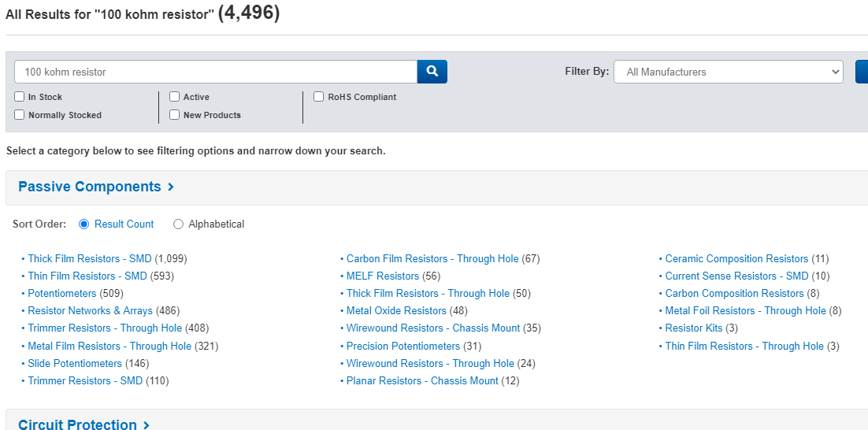Tick the Normally Stocked checkbox
The height and width of the screenshot is (430, 868).
coord(20,115)
